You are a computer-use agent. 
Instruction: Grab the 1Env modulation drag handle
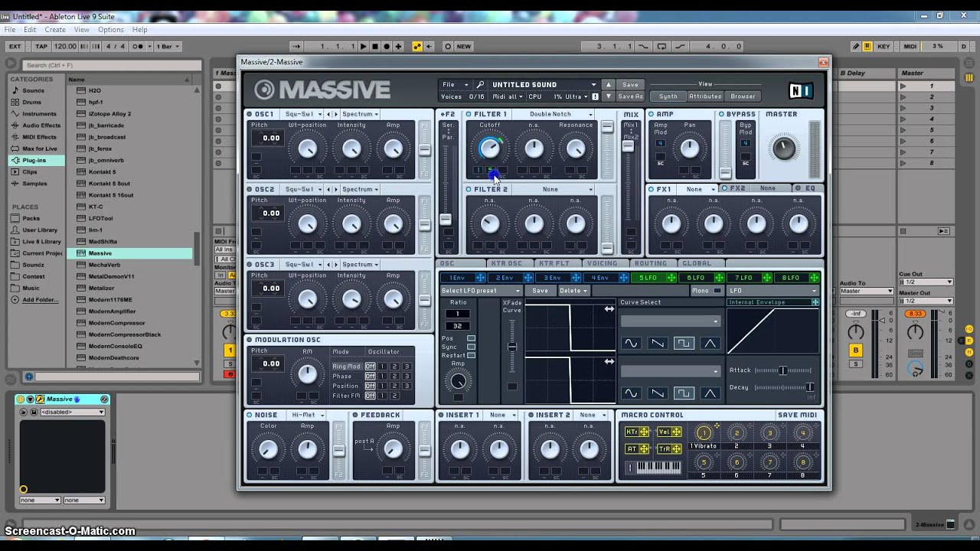[480, 278]
